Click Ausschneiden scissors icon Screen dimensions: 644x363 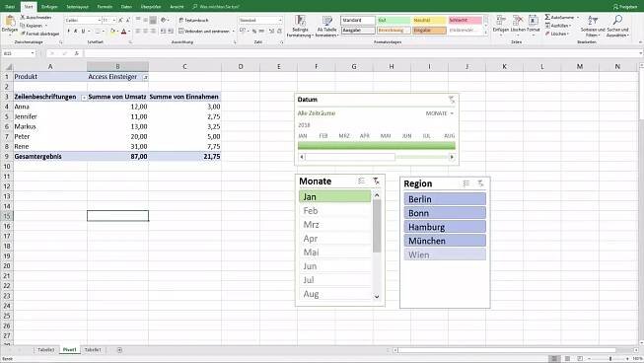click(x=23, y=17)
